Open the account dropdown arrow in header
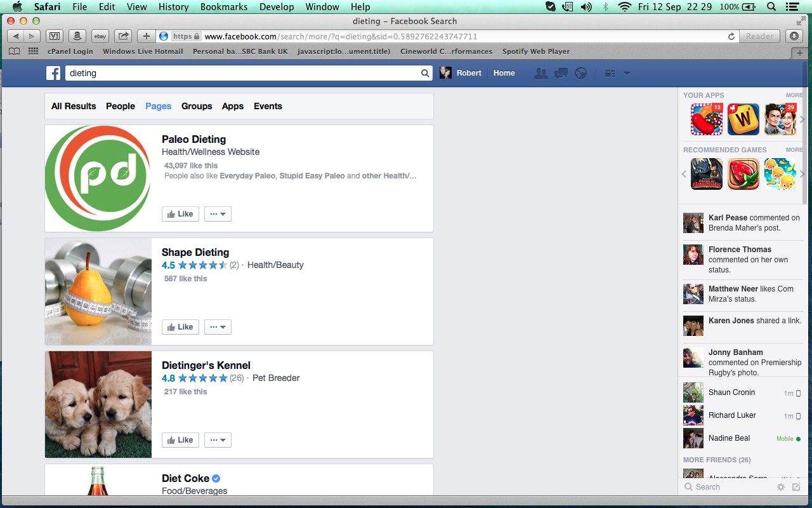This screenshot has height=508, width=812. click(x=627, y=73)
